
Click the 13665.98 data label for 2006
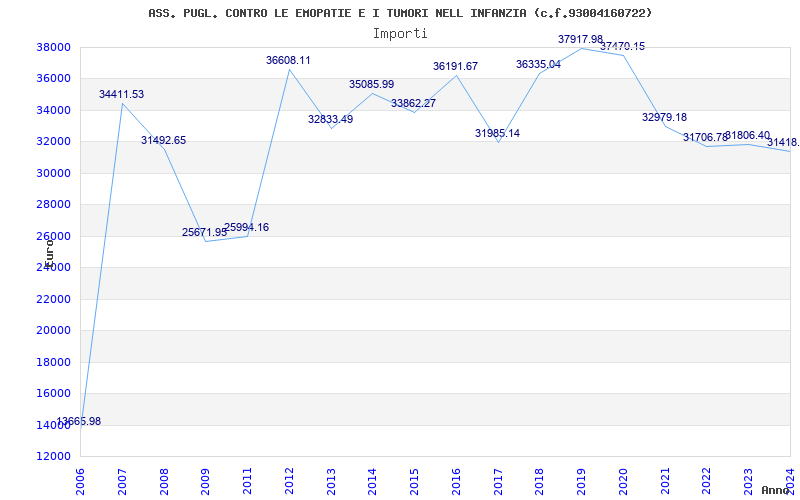pyautogui.click(x=79, y=421)
